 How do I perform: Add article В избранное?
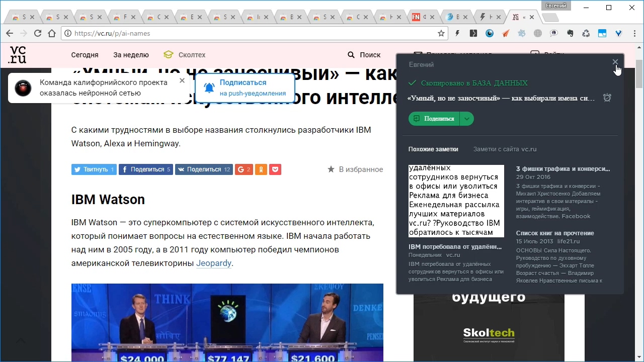pyautogui.click(x=355, y=169)
